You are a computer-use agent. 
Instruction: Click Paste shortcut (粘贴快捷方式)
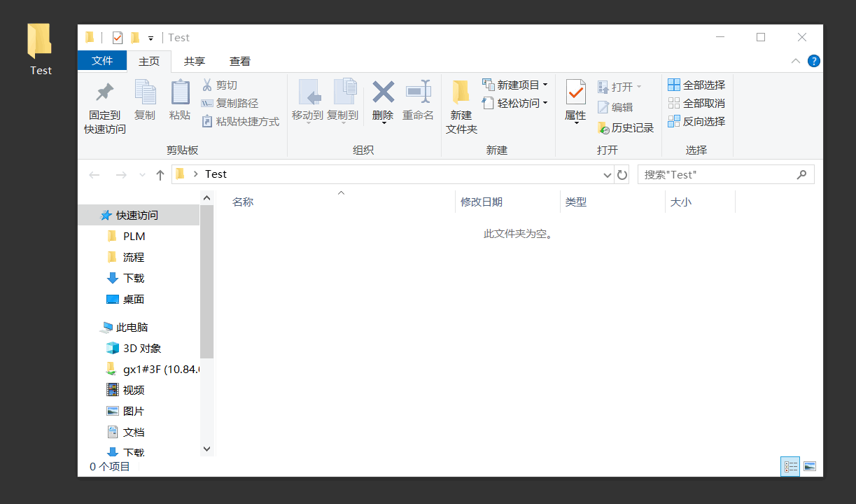[x=240, y=121]
